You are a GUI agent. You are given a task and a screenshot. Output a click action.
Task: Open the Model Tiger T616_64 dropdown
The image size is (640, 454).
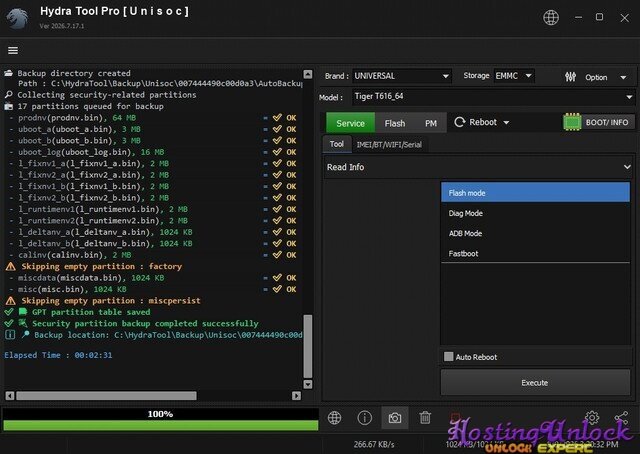(x=493, y=97)
